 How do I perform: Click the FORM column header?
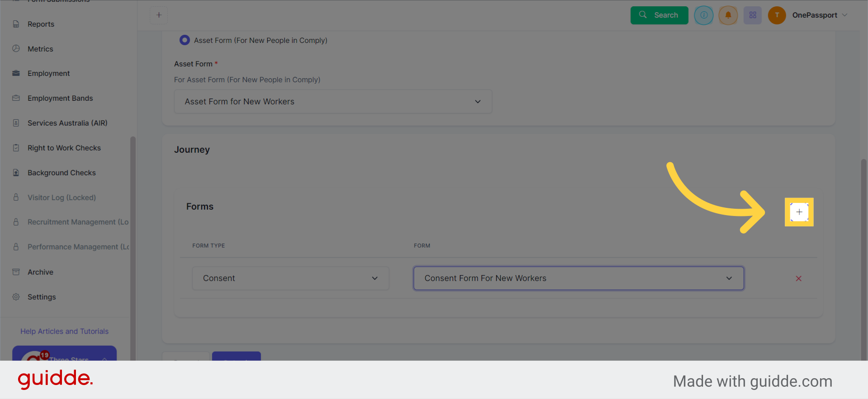point(422,246)
